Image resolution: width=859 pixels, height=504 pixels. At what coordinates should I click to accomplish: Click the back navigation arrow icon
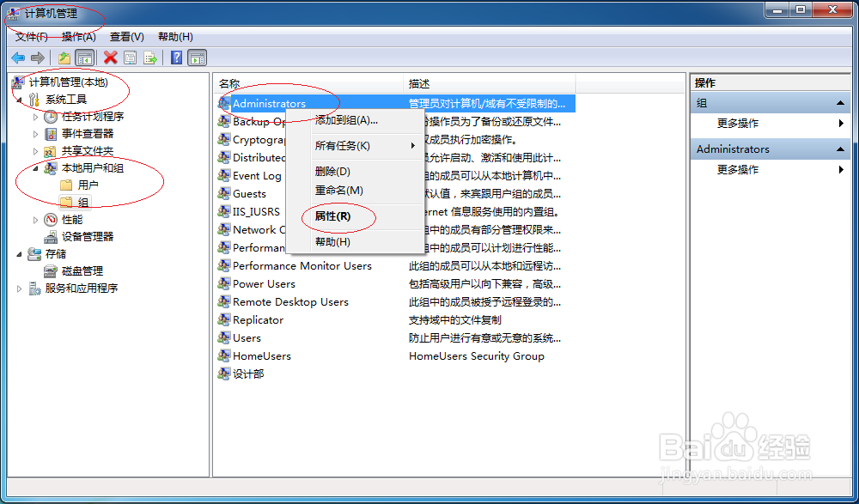[19, 58]
